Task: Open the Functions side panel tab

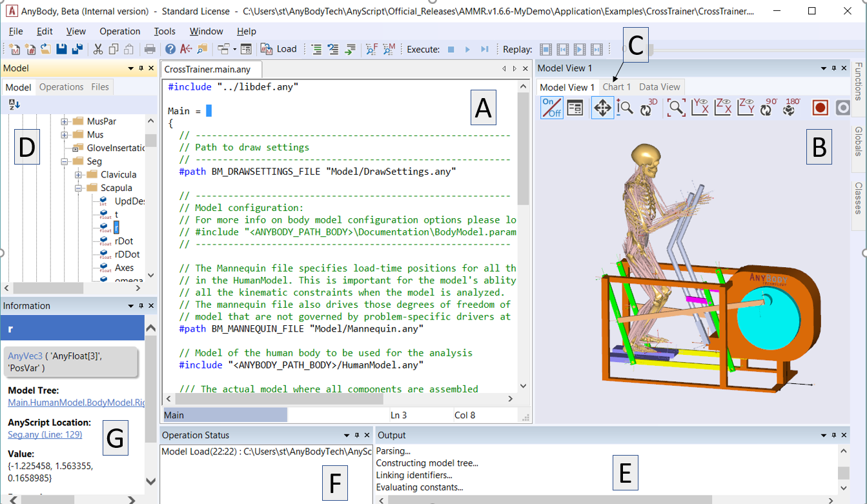Action: (858, 81)
